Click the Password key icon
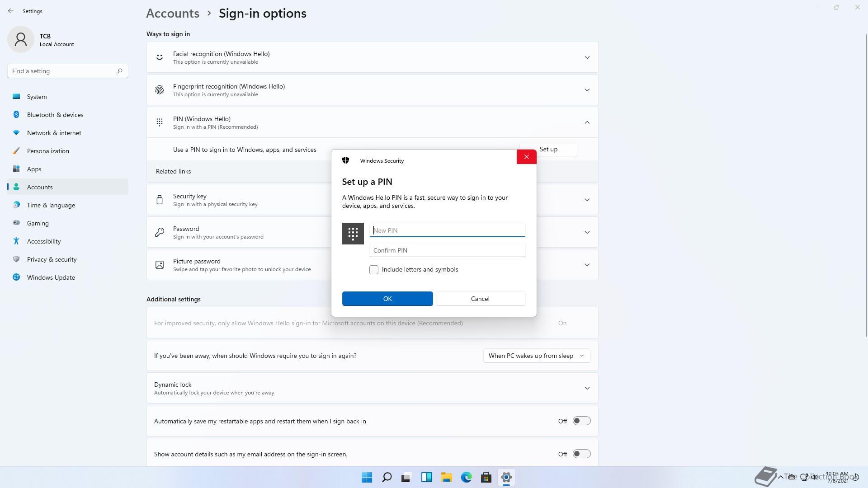This screenshot has width=868, height=488. pyautogui.click(x=160, y=232)
